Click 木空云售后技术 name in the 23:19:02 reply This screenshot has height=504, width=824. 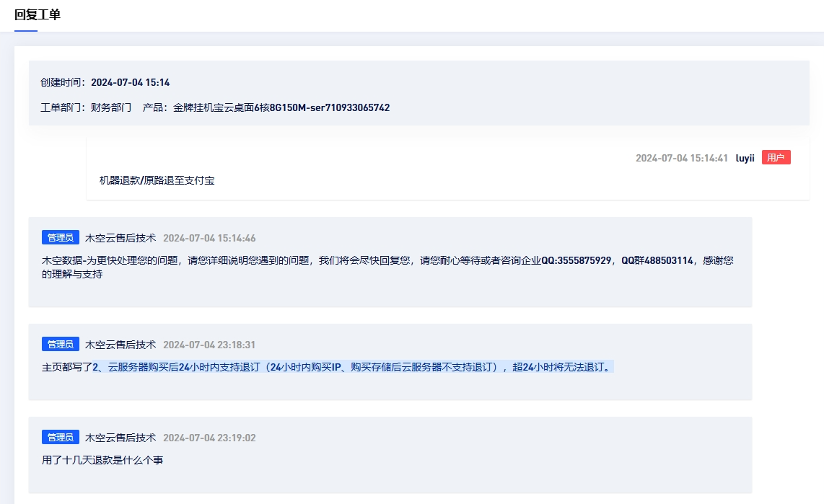pyautogui.click(x=120, y=438)
